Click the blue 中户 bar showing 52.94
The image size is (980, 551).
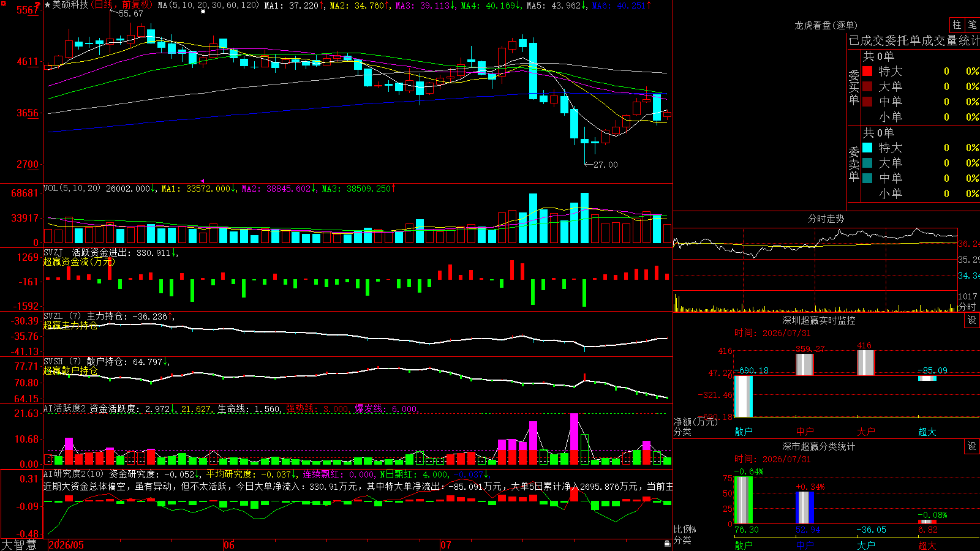(x=805, y=508)
